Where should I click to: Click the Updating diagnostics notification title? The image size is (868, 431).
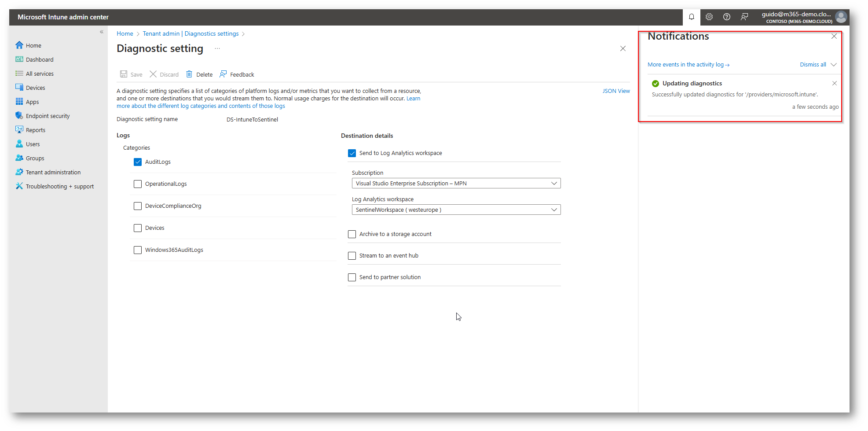[x=692, y=83]
